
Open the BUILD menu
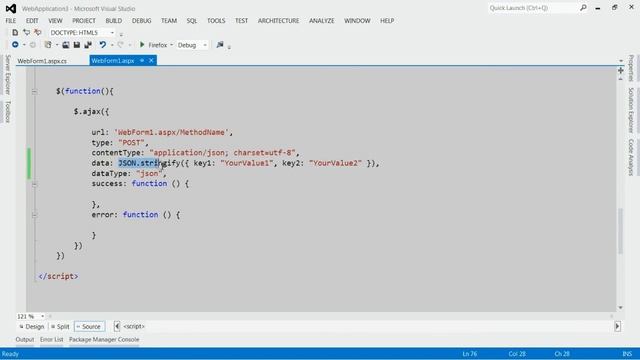(x=113, y=20)
